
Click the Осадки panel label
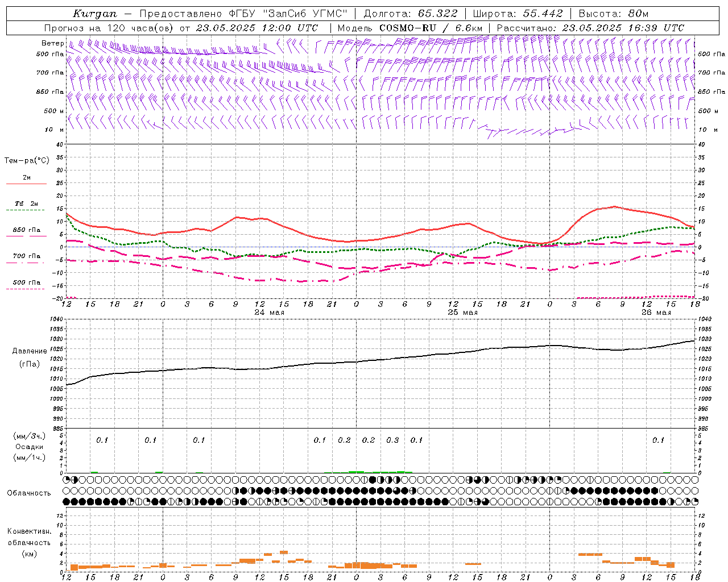click(x=30, y=447)
